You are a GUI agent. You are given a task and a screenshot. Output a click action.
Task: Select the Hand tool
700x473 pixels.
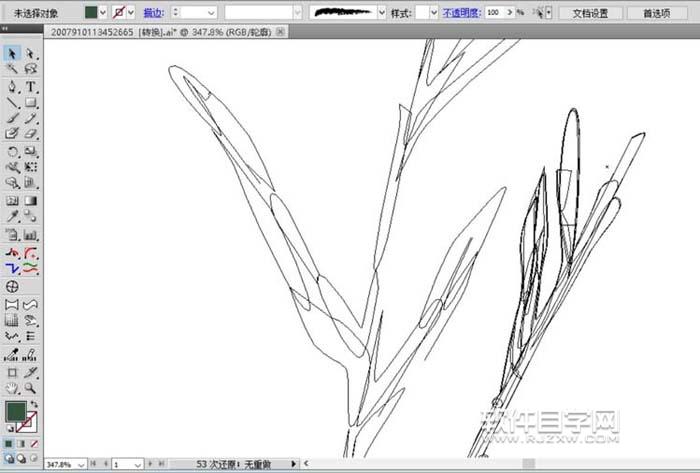click(x=12, y=388)
